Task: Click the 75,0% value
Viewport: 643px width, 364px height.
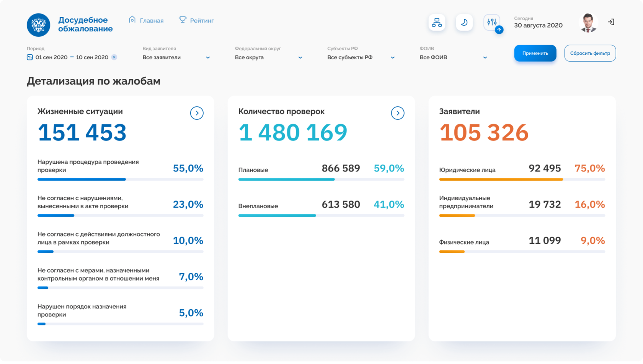Action: pos(590,168)
